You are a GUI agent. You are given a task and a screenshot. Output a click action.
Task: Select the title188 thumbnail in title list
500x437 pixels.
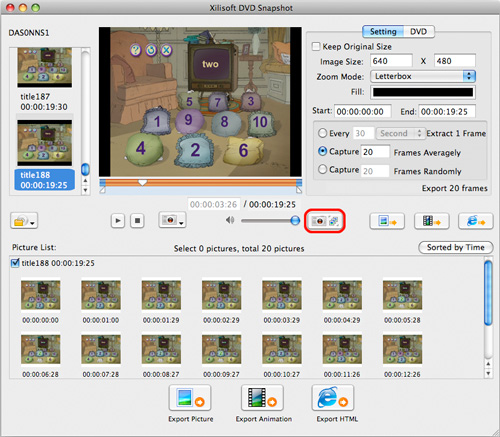(45, 143)
